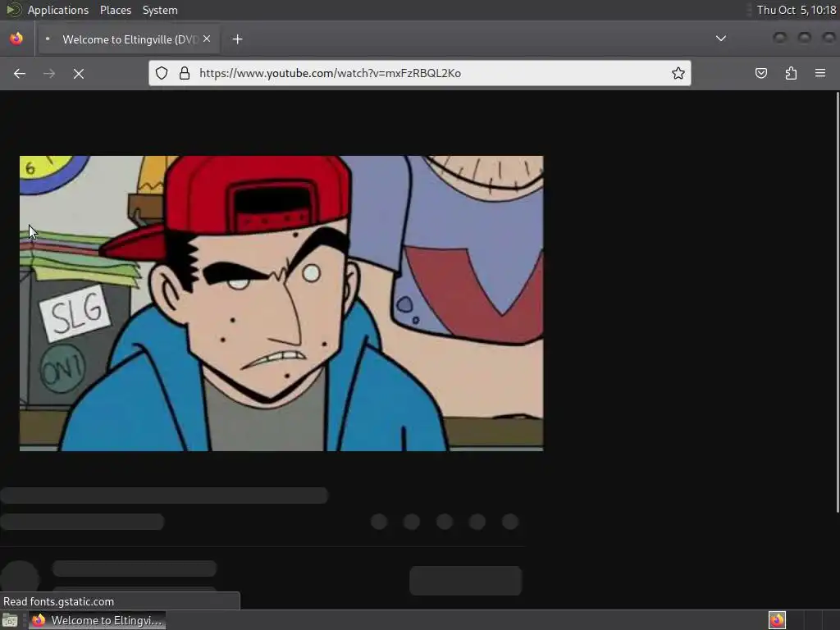Screen dimensions: 840x630
Task: Click the desktop logo beside Applications menu
Action: coord(13,10)
